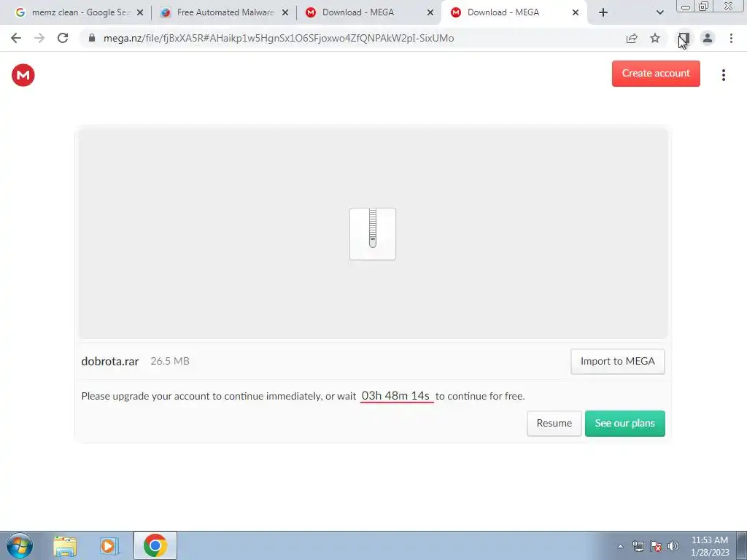
Task: Click the dobrota.rar file name
Action: [x=110, y=362]
